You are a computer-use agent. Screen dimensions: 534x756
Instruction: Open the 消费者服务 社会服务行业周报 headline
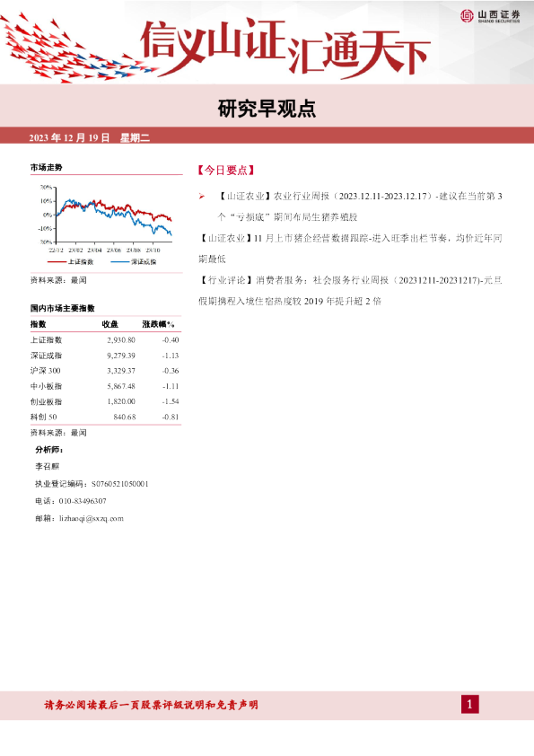[350, 290]
